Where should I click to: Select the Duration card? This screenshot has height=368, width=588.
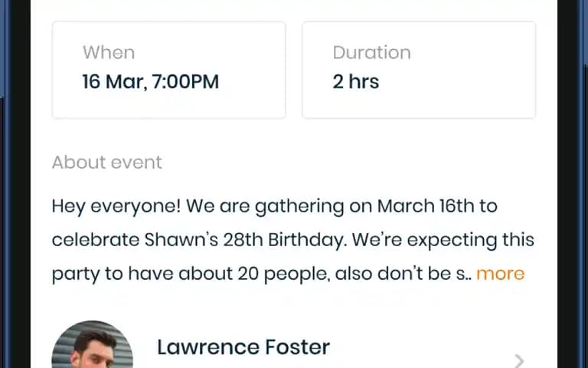click(x=419, y=70)
